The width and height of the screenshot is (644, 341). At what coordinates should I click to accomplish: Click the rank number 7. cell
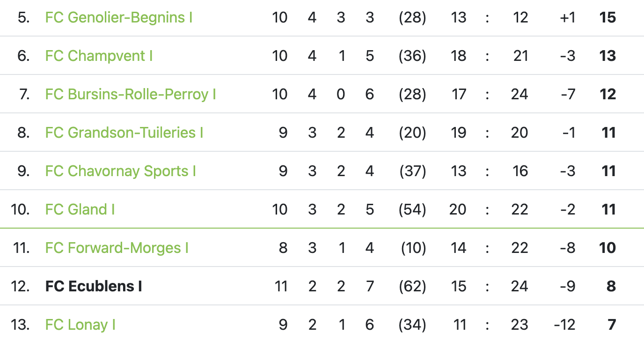24,94
